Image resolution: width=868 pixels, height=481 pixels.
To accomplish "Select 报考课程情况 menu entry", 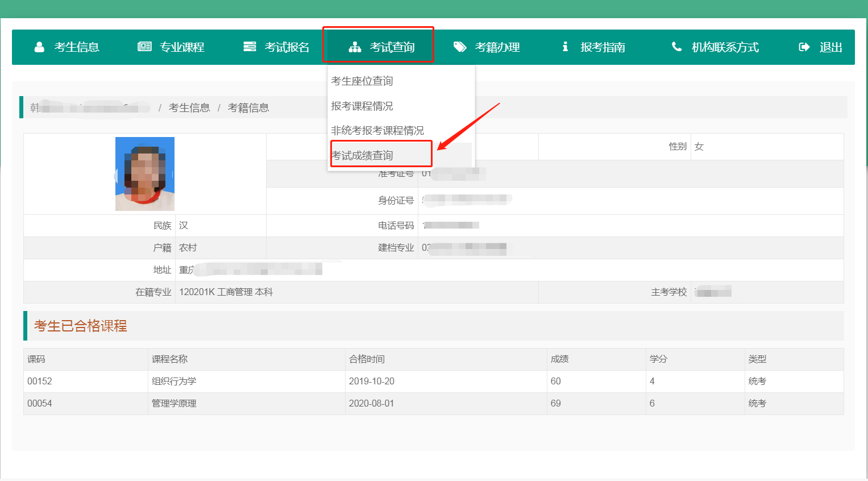I will tap(362, 106).
